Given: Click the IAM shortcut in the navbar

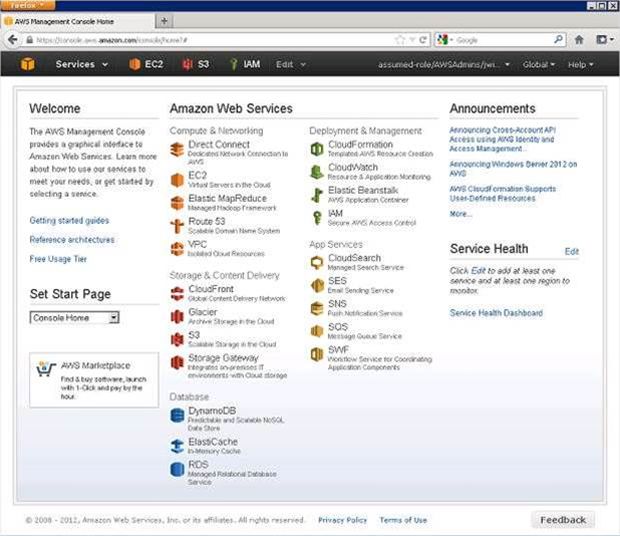Looking at the screenshot, I should [x=245, y=64].
